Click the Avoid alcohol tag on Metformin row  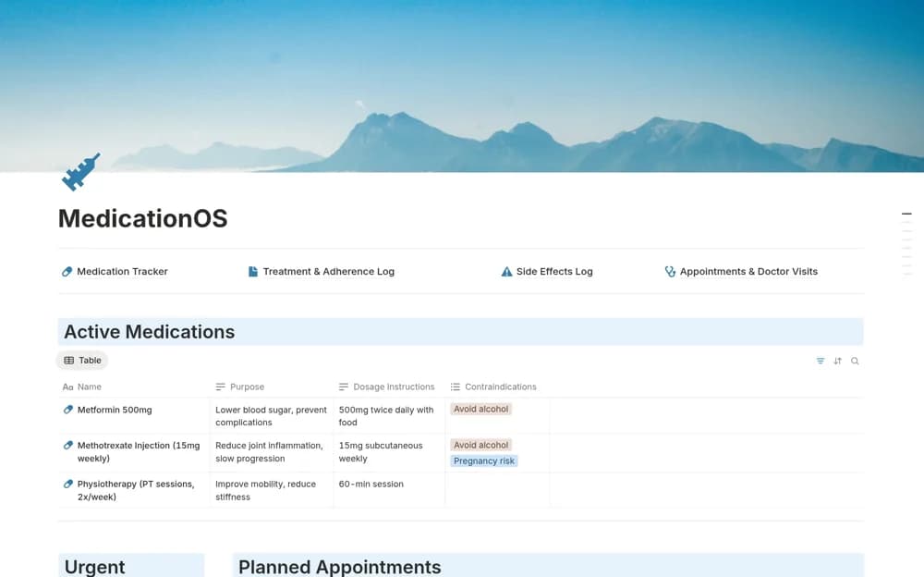[x=480, y=409]
